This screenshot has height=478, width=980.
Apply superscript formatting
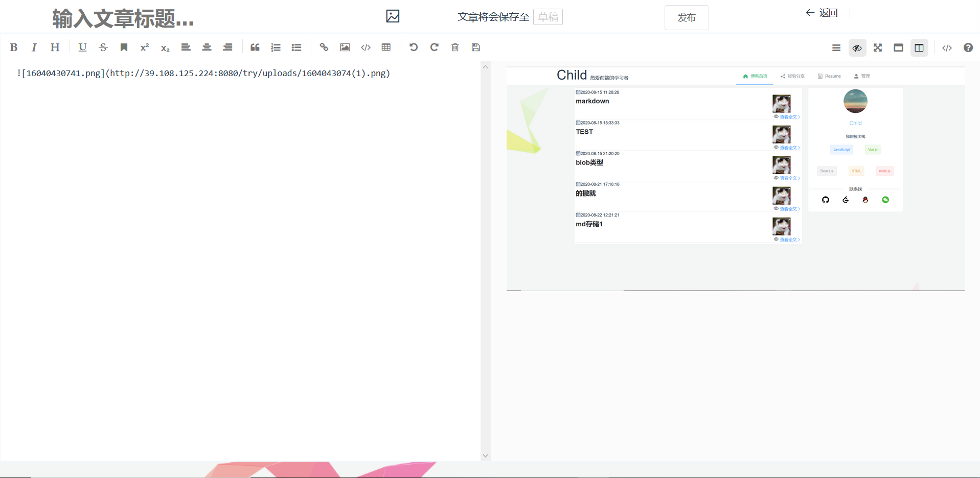(145, 47)
